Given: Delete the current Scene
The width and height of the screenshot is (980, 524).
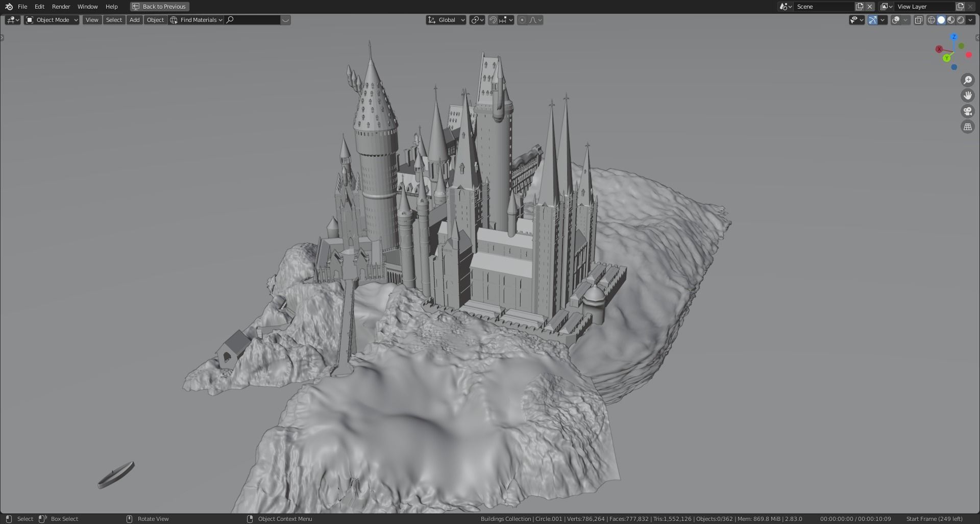Looking at the screenshot, I should click(870, 7).
